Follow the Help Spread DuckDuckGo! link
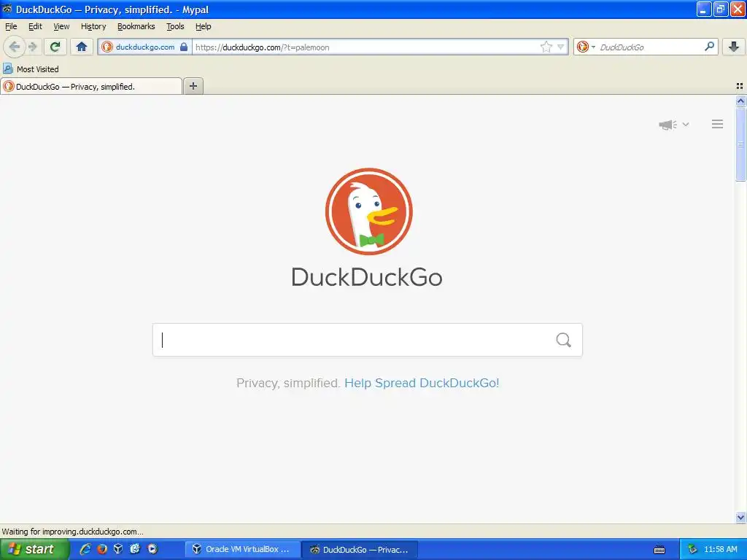The width and height of the screenshot is (747, 560). click(422, 383)
